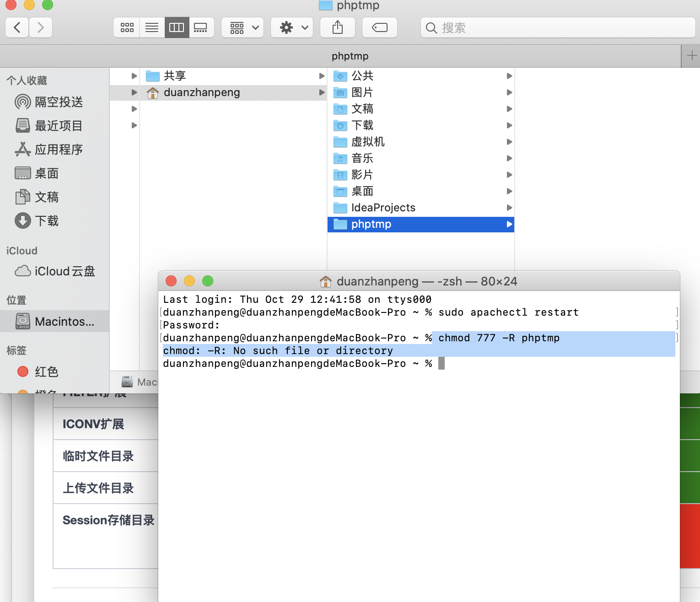The image size is (700, 602).
Task: Open the gear action menu
Action: pyautogui.click(x=292, y=27)
